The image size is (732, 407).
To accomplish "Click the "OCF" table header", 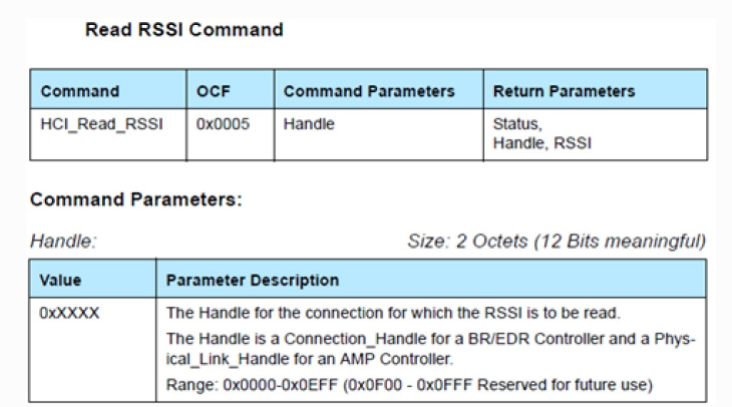I will pos(214,91).
